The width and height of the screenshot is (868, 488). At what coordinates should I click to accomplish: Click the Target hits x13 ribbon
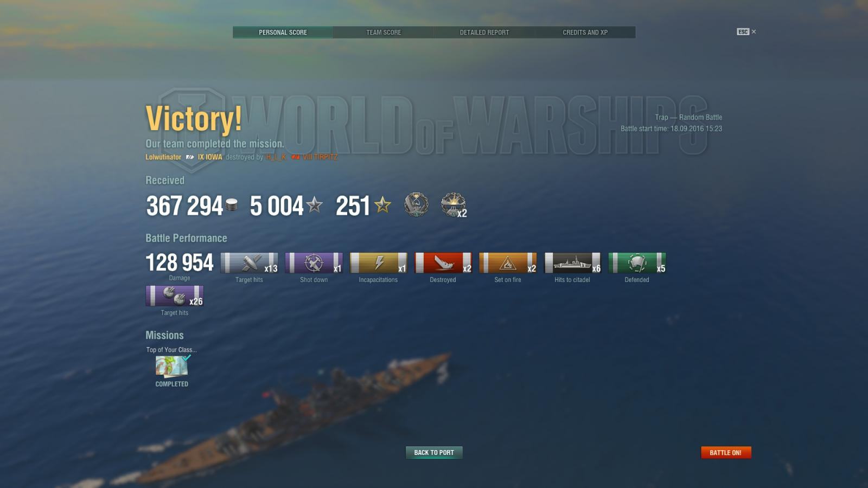(x=249, y=263)
